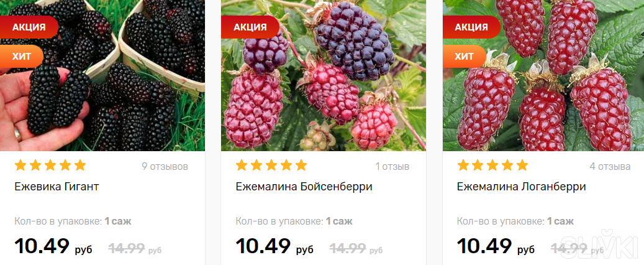Click ХИТ badge on Ежемалина Логанберри
644x265 pixels.
tap(464, 57)
